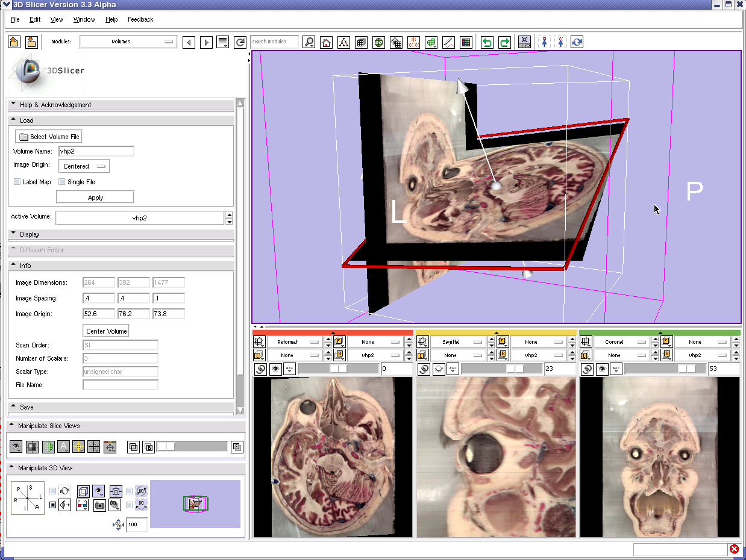Screen dimensions: 746x560
Task: Click the yellow crosshair icon in Slice Views
Action: click(78, 447)
